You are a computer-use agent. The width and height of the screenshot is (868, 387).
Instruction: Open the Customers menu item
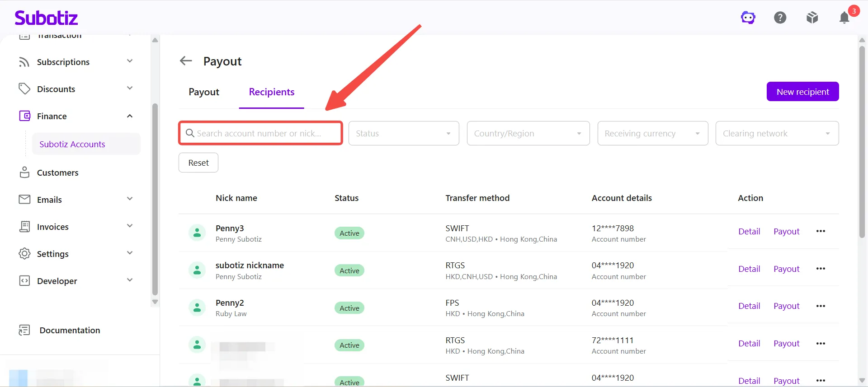tap(57, 173)
